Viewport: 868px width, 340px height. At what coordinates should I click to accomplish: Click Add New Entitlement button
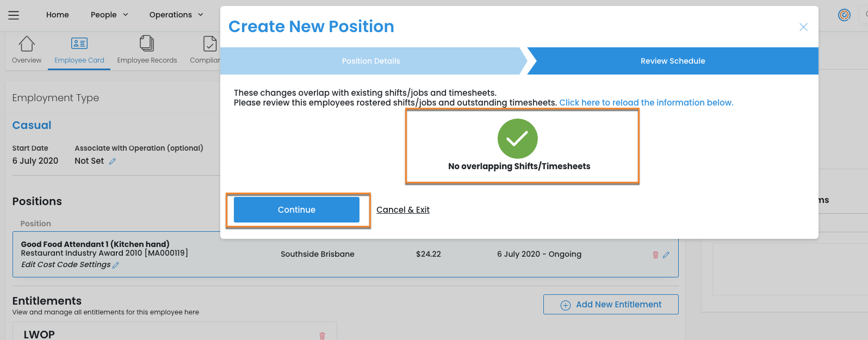click(611, 305)
